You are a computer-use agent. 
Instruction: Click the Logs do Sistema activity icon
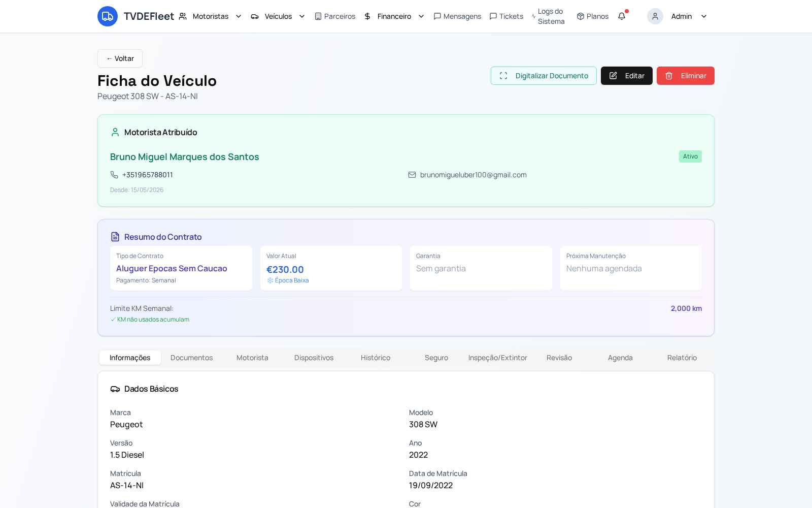(533, 16)
